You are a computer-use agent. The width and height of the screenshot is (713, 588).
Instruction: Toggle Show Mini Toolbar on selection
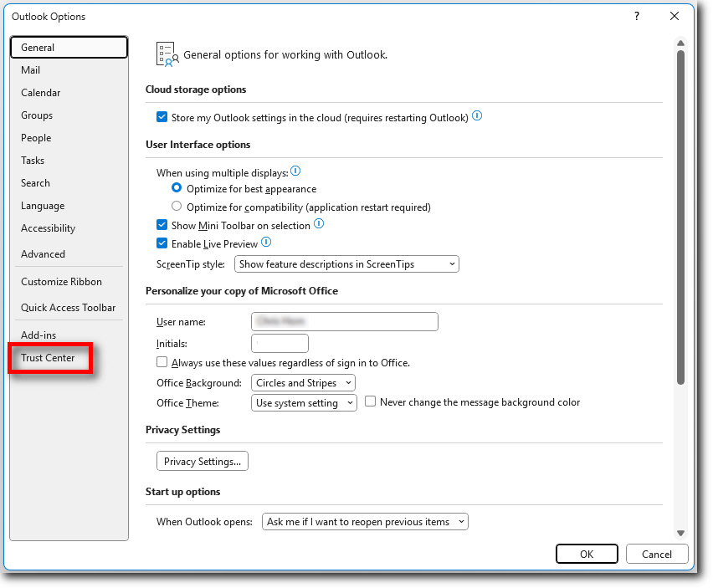pos(162,224)
